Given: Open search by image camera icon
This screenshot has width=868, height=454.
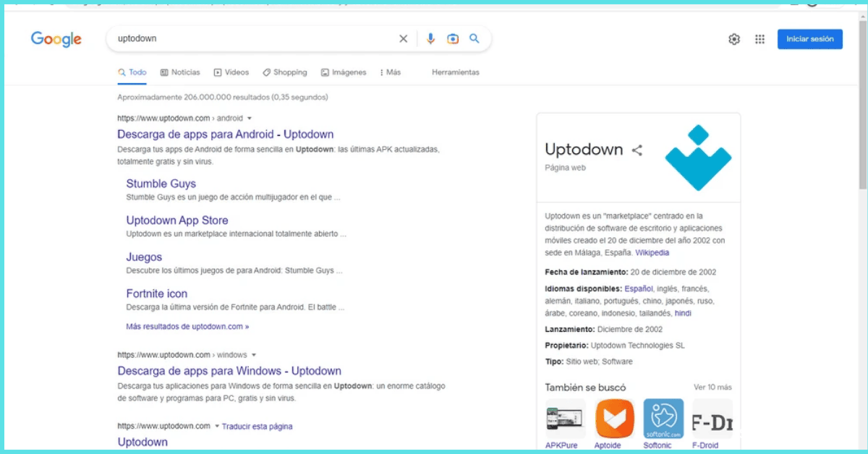Looking at the screenshot, I should pyautogui.click(x=453, y=39).
